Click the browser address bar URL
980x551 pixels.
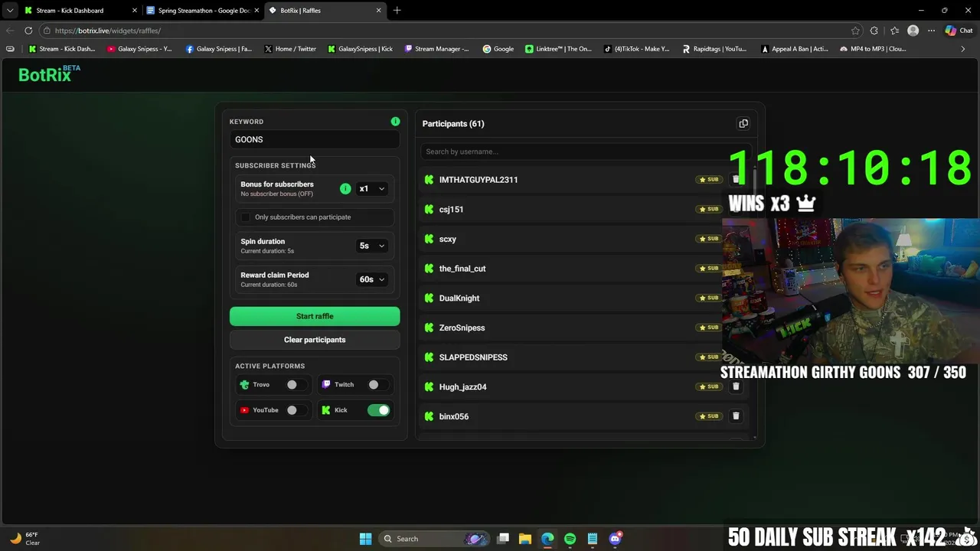click(108, 31)
